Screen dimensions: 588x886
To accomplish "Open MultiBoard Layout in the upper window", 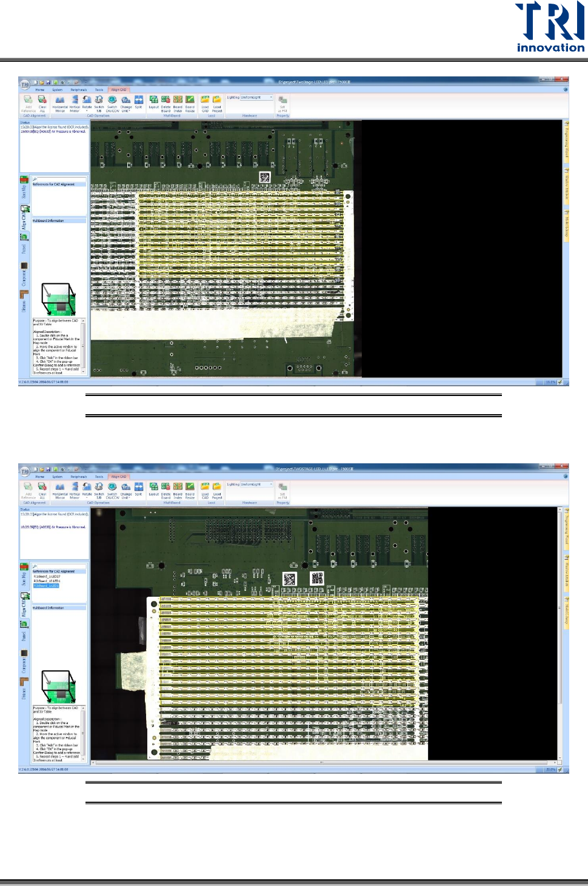I will click(154, 103).
